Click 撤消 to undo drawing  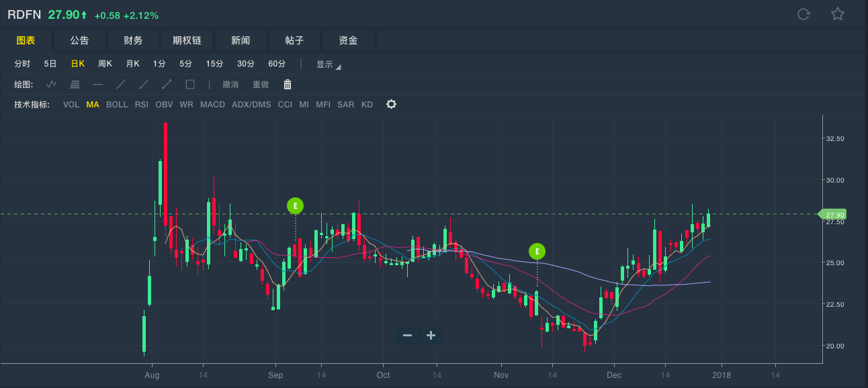(230, 85)
